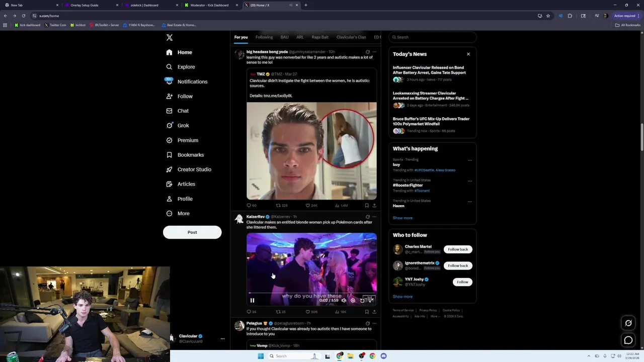
Task: Pause the playing video
Action: point(252,300)
